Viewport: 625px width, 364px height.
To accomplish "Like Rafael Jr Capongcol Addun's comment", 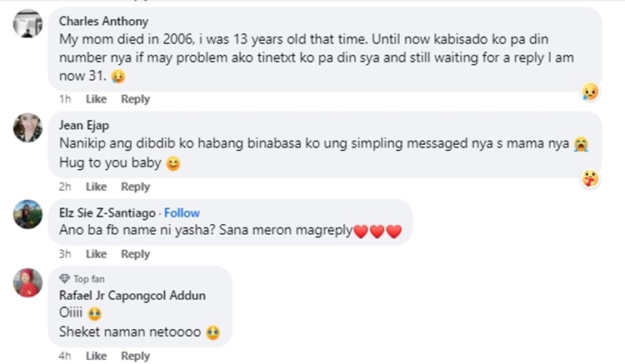I will point(97,356).
